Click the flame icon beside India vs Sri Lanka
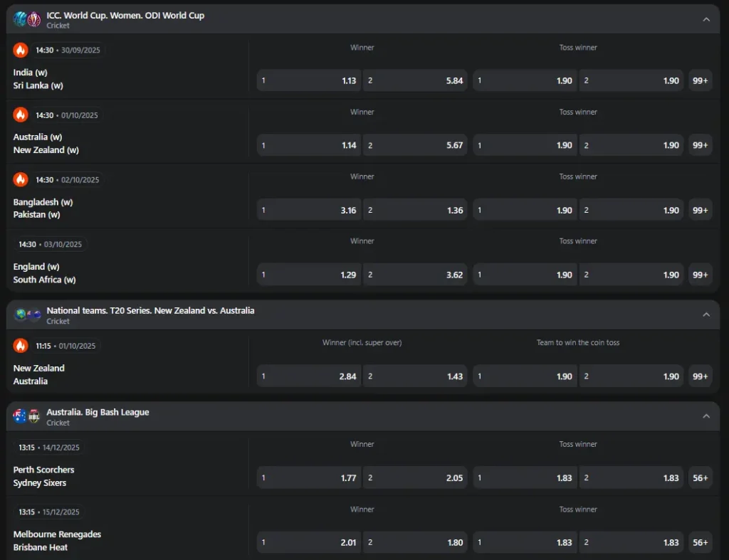 tap(21, 50)
